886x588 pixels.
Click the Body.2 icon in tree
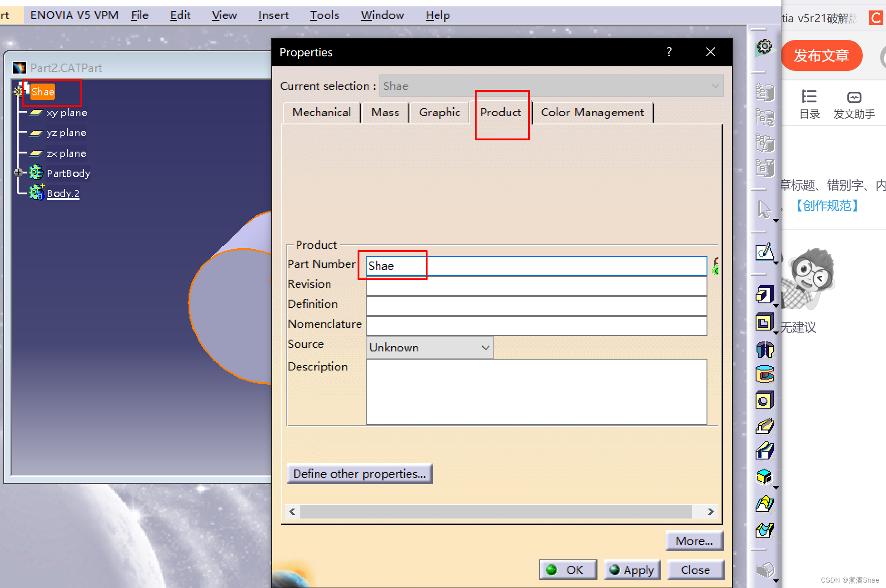37,193
